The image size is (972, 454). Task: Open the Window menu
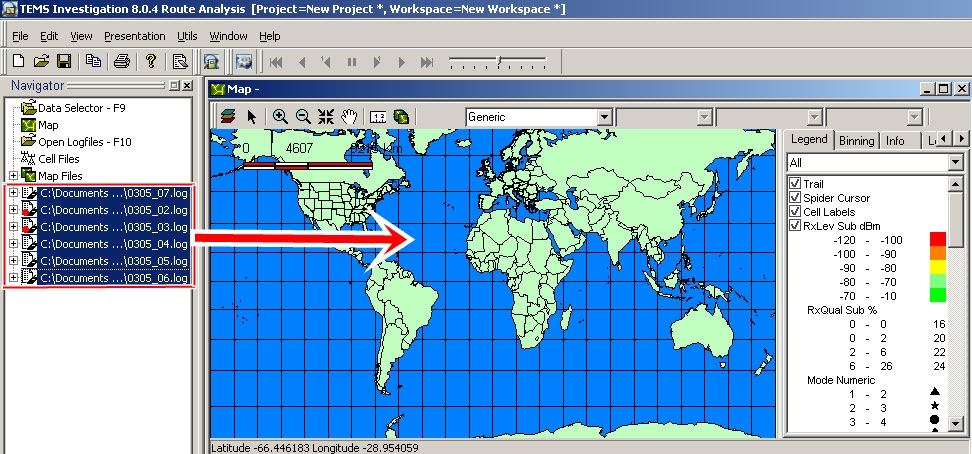tap(228, 36)
